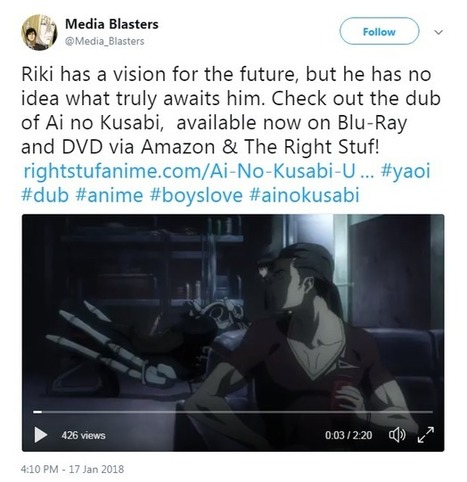Open Media Blasters profile picture
467x482 pixels.
[x=39, y=32]
